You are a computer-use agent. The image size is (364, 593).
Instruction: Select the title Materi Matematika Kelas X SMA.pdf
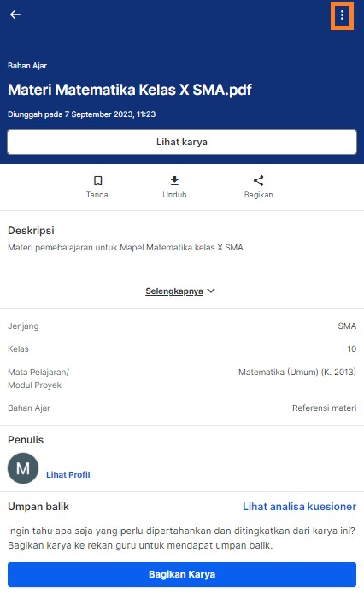130,90
